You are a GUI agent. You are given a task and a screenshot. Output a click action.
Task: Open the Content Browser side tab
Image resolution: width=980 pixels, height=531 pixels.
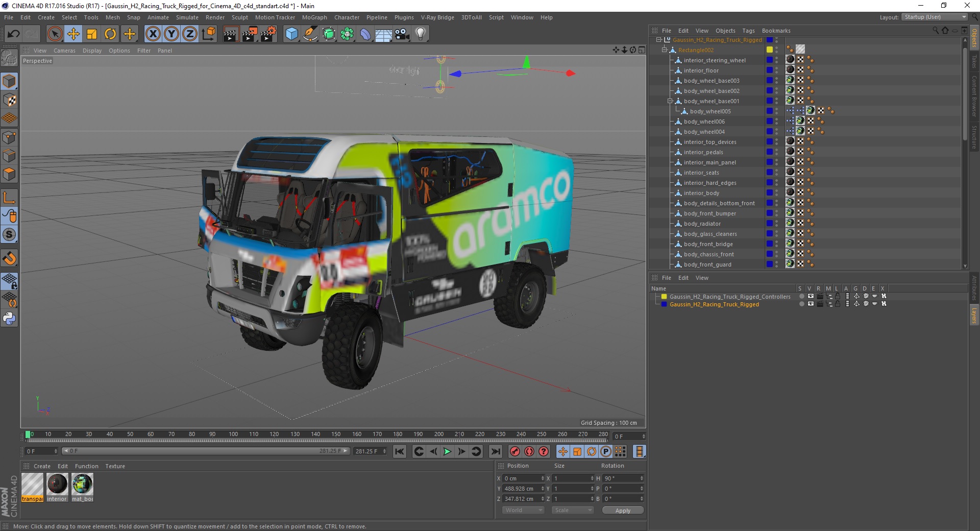click(x=974, y=96)
